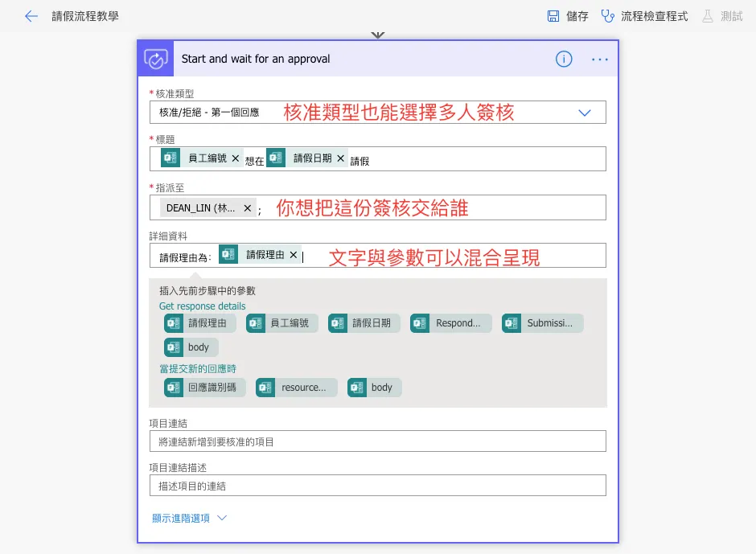The image size is (756, 554).
Task: Open info icon on approval card
Action: 564,59
